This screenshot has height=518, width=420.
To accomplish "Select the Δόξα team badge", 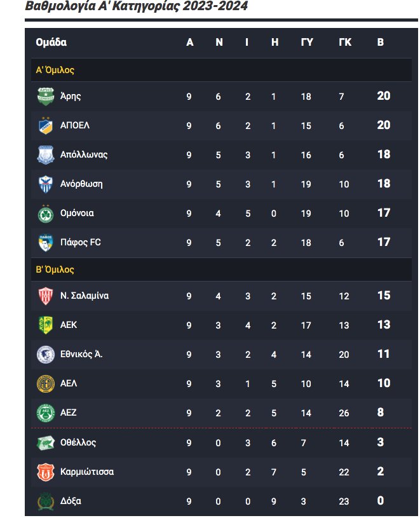I will click(x=46, y=501).
